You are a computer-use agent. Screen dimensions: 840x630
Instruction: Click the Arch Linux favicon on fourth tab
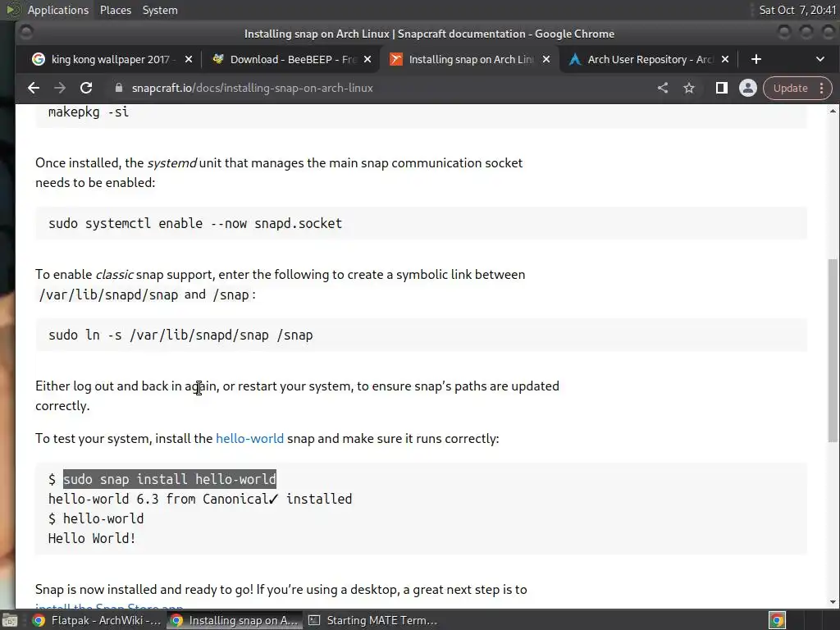575,59
